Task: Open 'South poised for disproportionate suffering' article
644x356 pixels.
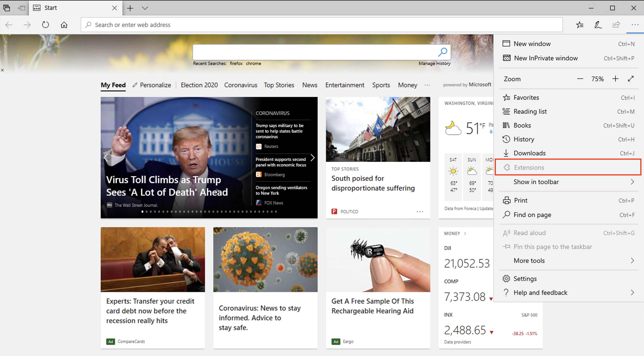Action: (x=373, y=183)
